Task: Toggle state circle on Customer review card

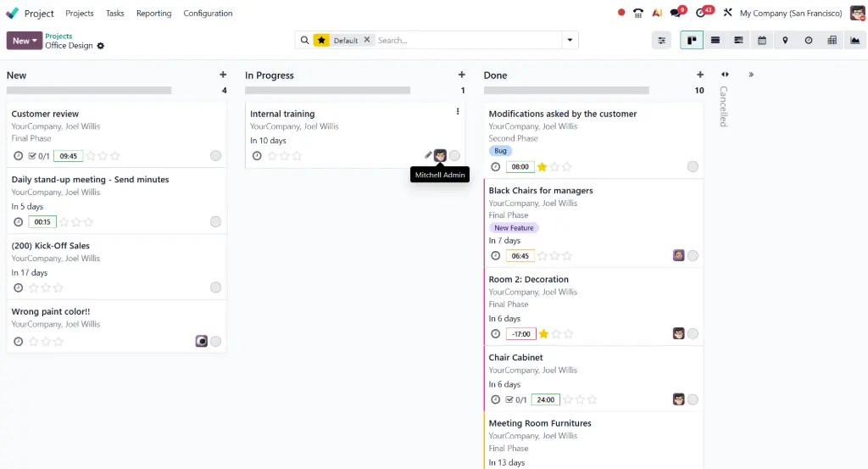Action: [216, 156]
